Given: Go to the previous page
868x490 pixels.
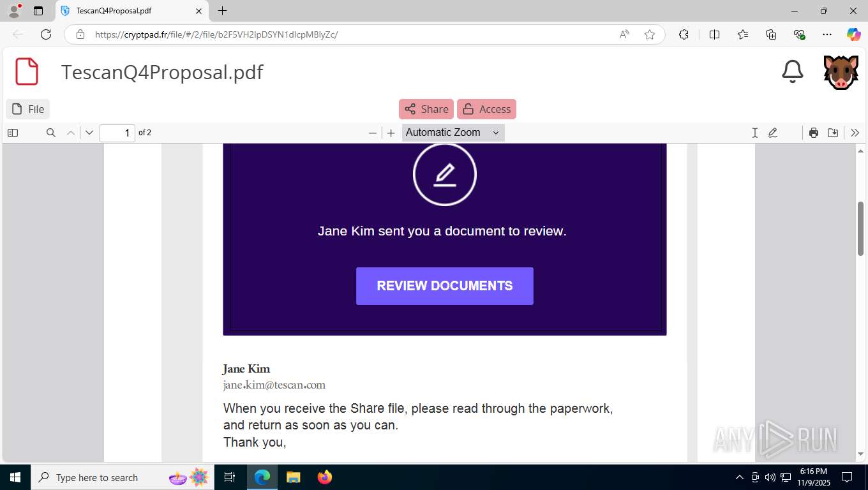Looking at the screenshot, I should click(71, 133).
